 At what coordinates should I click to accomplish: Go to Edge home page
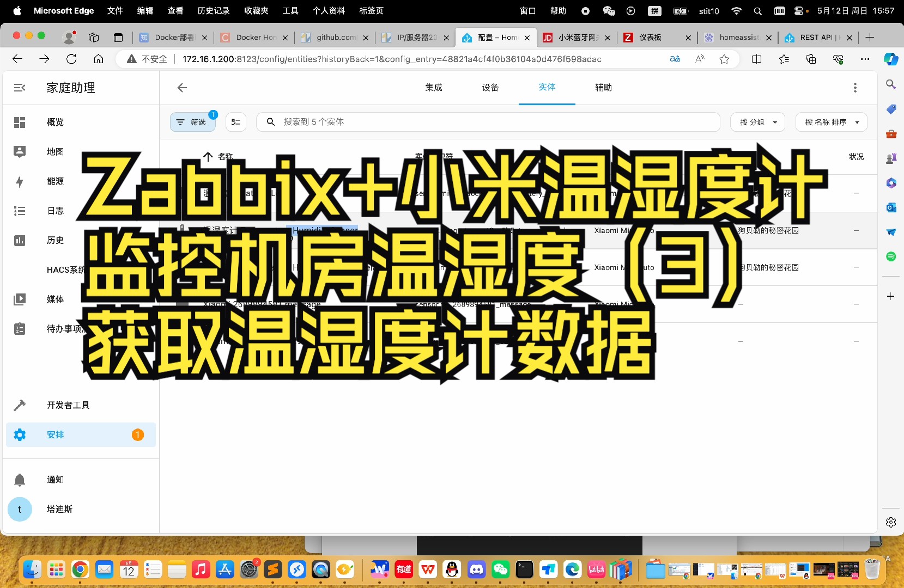99,59
